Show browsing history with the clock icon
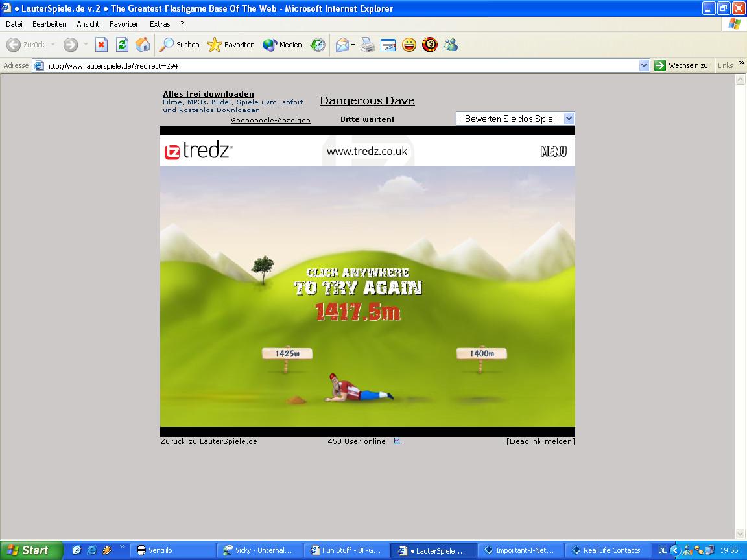This screenshot has width=747, height=560. pos(318,45)
